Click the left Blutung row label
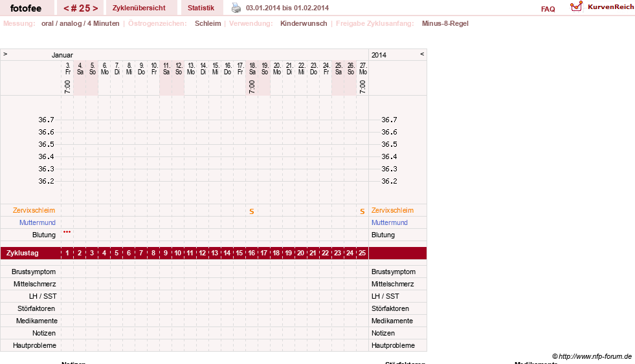The image size is (635, 364). click(x=44, y=235)
